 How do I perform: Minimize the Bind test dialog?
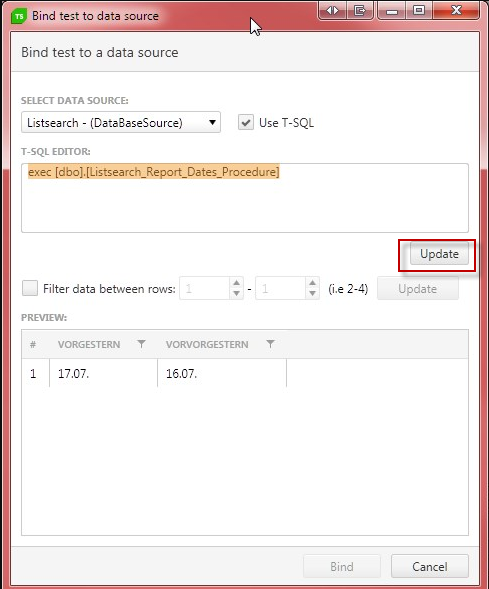(x=391, y=11)
